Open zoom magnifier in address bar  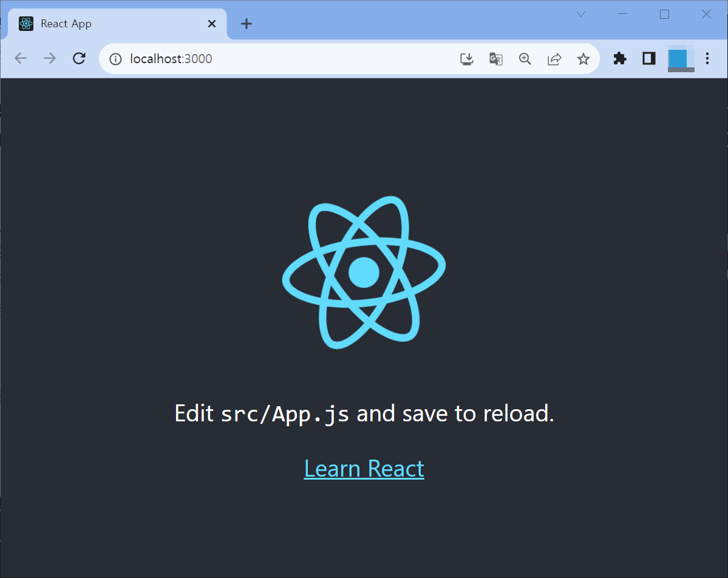pos(525,59)
